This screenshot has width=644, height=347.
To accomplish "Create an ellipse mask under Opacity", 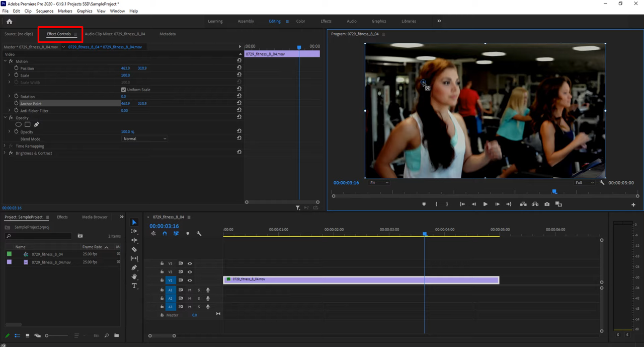I will [19, 124].
